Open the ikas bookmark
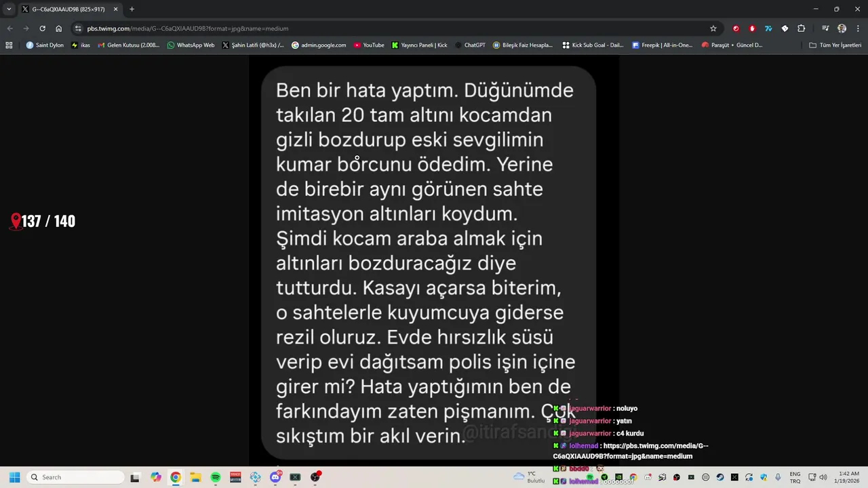 (x=81, y=45)
